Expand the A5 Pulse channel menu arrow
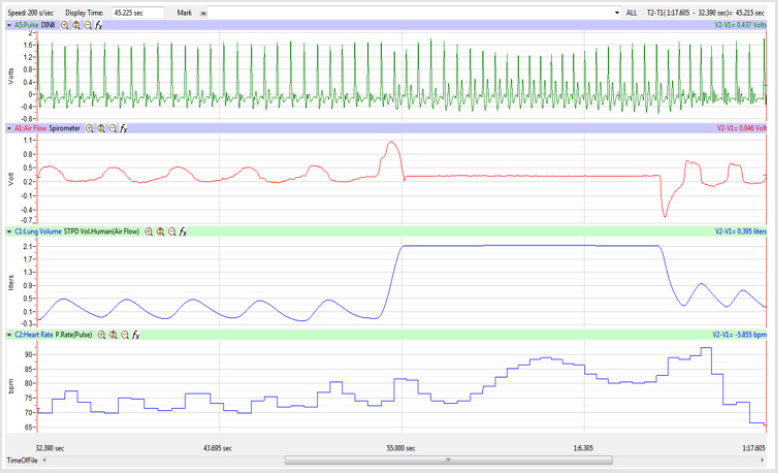The width and height of the screenshot is (778, 473). (9, 23)
